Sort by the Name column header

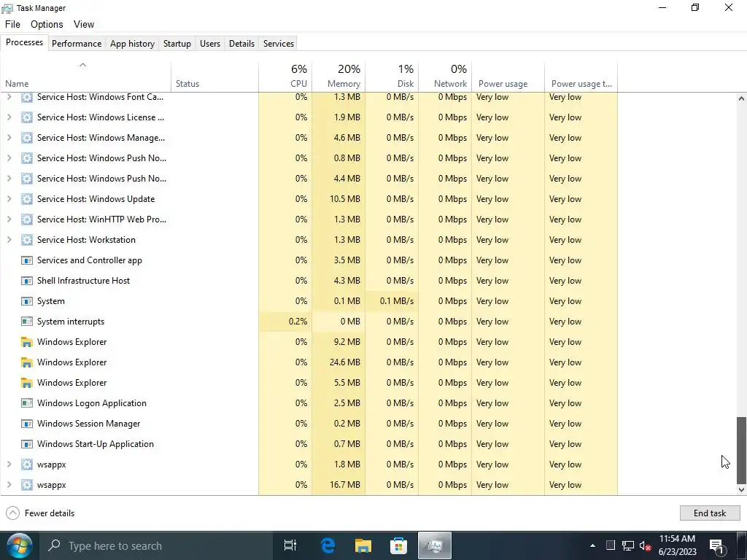[x=86, y=77]
